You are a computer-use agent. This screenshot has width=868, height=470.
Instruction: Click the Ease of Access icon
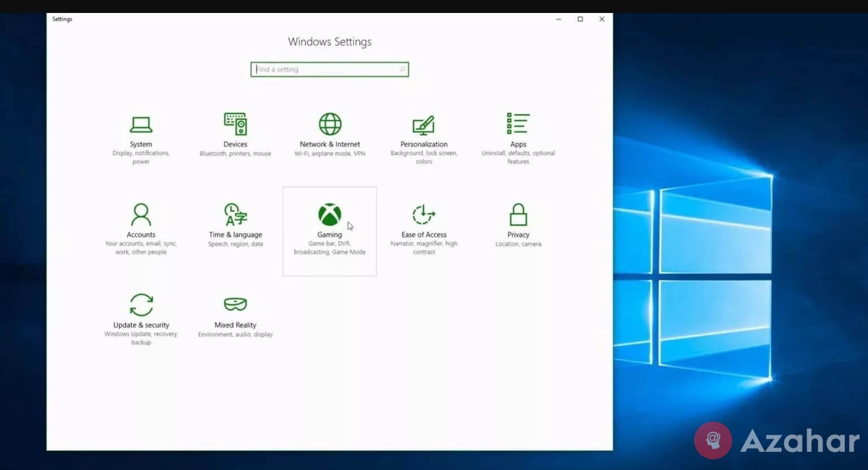[424, 215]
